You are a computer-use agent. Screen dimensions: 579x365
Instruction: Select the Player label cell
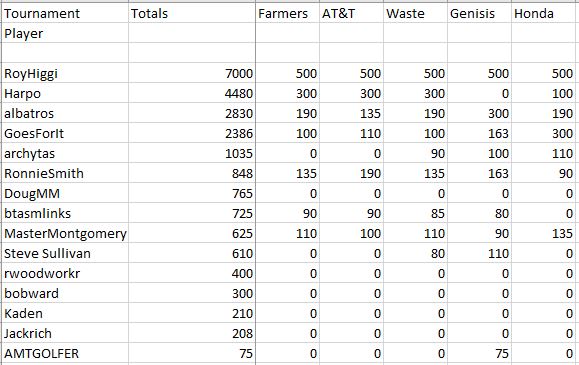[65, 33]
